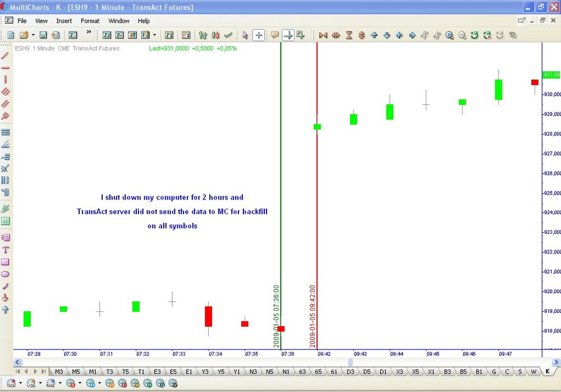Click the horizontal scrollbar right arrow

(556, 362)
